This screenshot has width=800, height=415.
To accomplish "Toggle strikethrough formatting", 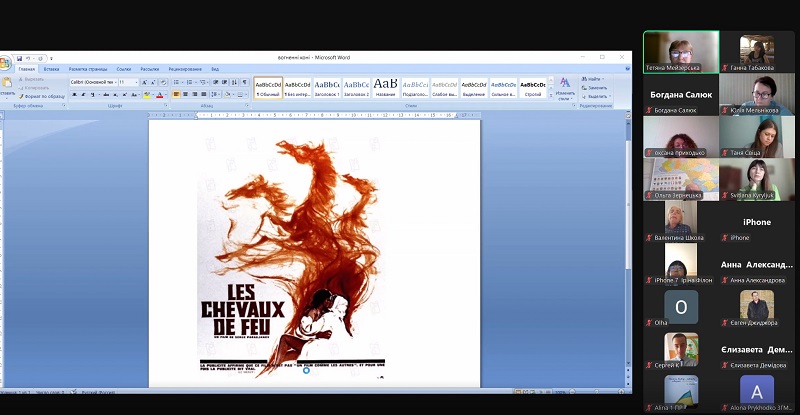I will coord(106,95).
